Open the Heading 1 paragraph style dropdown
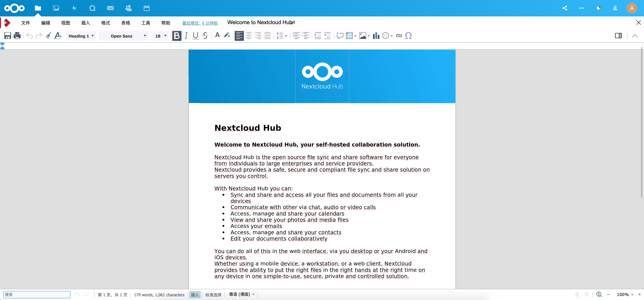 click(81, 36)
